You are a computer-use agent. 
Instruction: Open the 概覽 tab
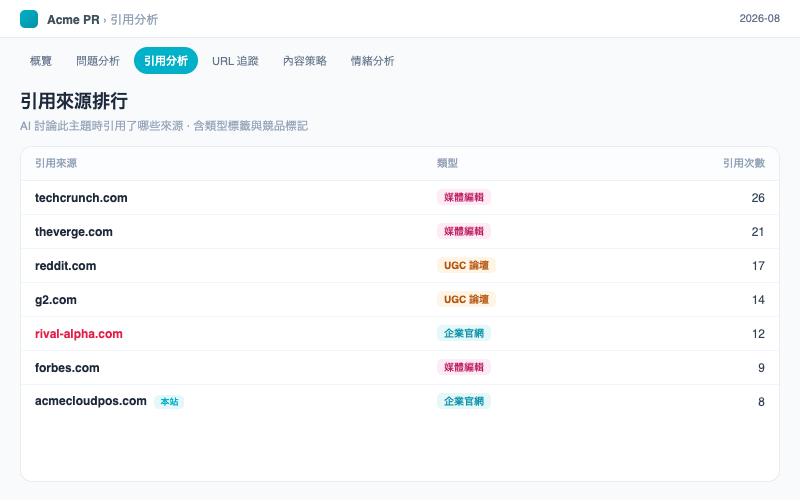click(41, 61)
